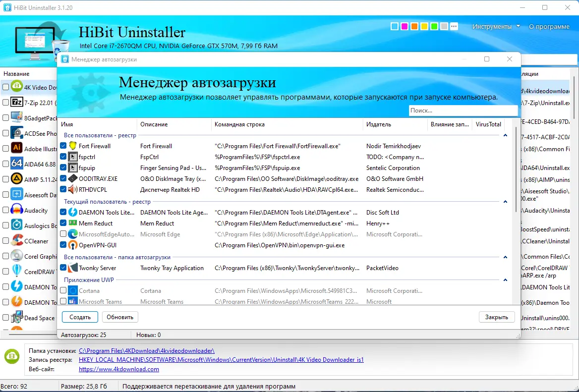Click the OpenVPN-GUI icon
The image size is (579, 392).
[x=73, y=245]
